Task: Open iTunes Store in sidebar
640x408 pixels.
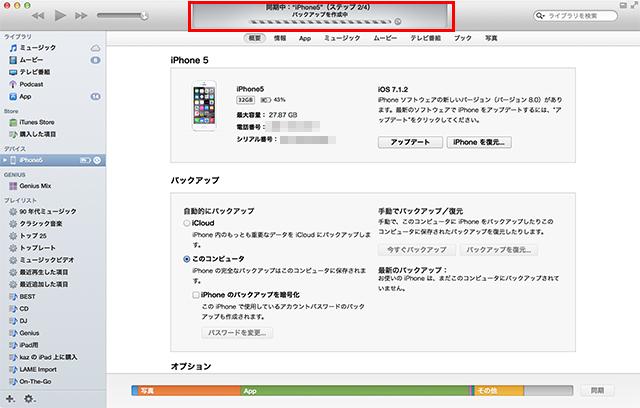Action: (32, 122)
